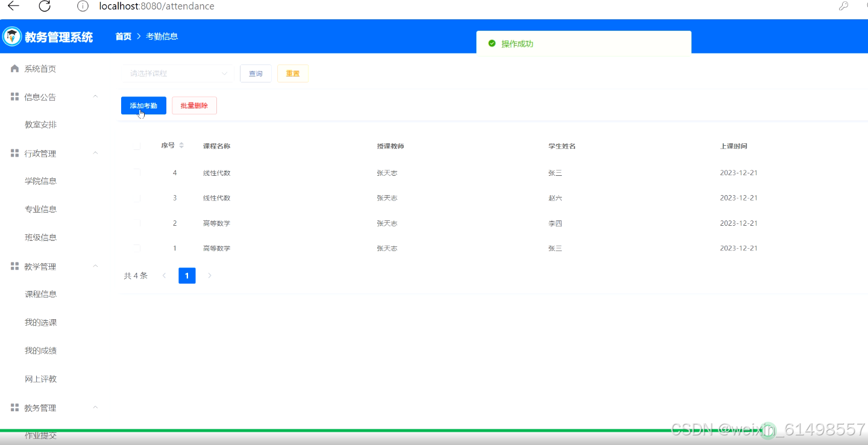Image resolution: width=868 pixels, height=445 pixels.
Task: Click page 1 in the pagination
Action: coord(187,275)
